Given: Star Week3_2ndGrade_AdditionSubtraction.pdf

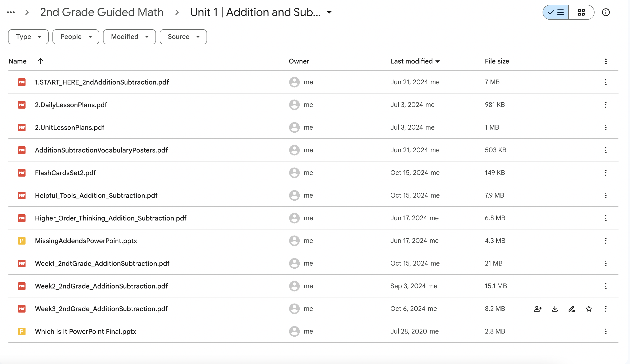Looking at the screenshot, I should 589,309.
